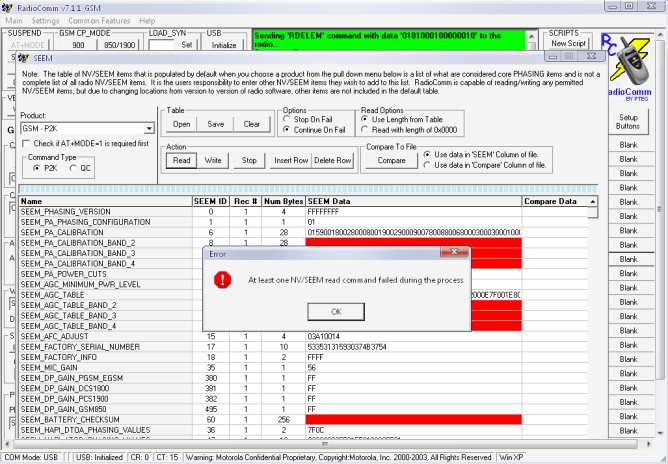
Task: Sort the table by the Name column header
Action: tap(106, 201)
